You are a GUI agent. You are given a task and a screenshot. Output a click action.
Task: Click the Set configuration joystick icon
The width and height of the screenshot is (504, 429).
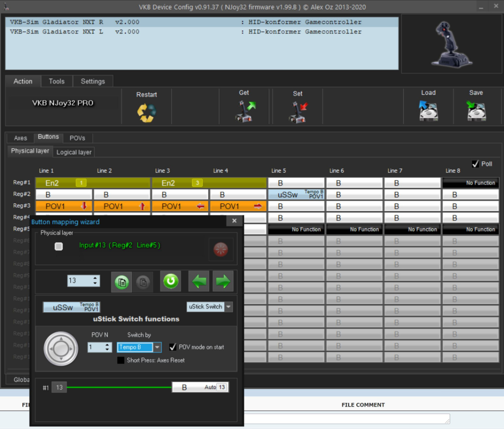point(298,112)
